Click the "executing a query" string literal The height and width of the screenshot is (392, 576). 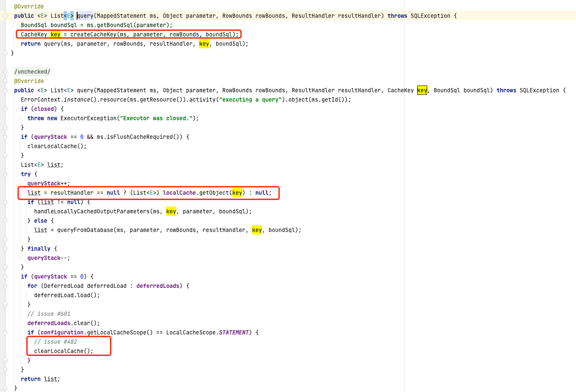point(250,99)
